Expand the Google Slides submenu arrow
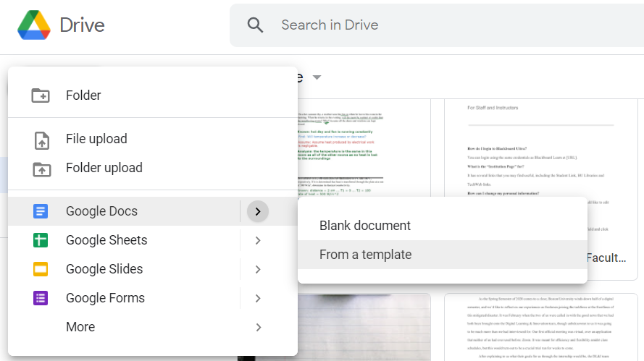The height and width of the screenshot is (361, 644). click(258, 270)
